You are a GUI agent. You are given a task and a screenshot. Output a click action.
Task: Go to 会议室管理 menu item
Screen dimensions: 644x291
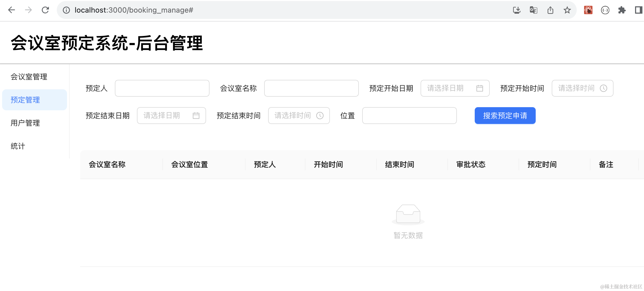29,77
